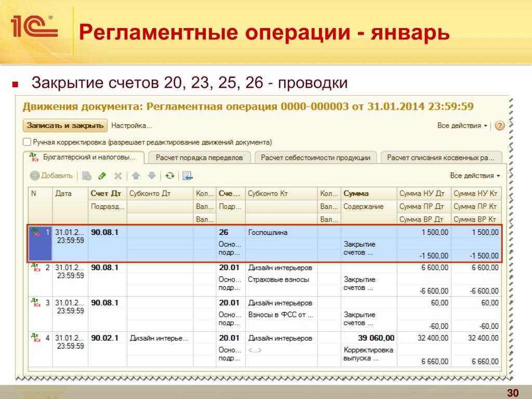
Task: Click the Сумма ПР Дт header
Action: pyautogui.click(x=424, y=206)
